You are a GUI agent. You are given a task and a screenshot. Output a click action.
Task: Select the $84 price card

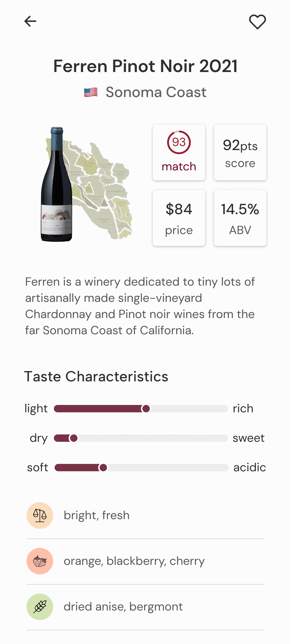pos(179,218)
